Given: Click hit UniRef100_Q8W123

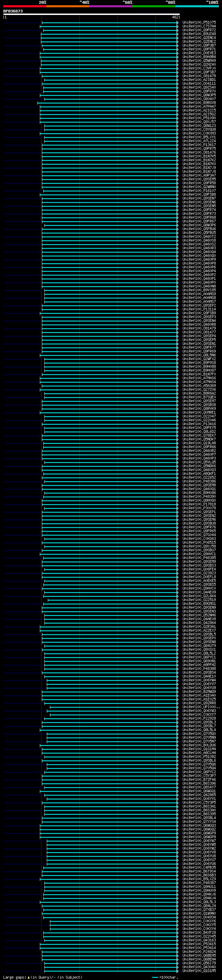Looking at the screenshot, I should coord(199,125).
